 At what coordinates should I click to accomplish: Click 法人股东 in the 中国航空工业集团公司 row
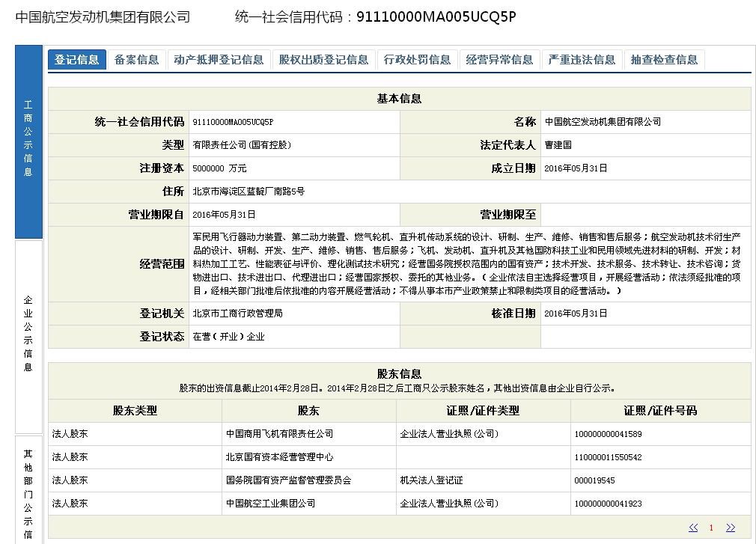70,504
